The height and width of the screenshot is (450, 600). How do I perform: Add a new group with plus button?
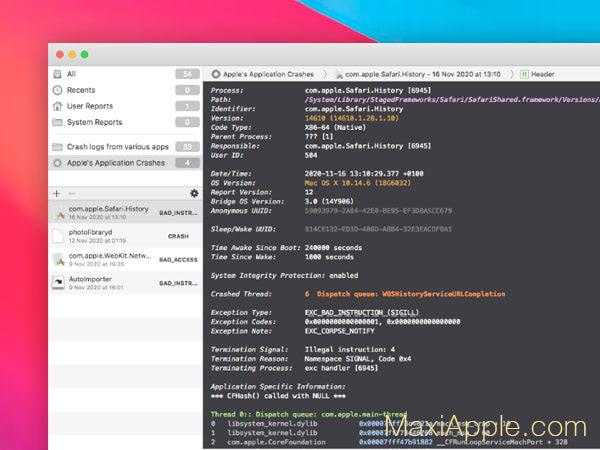[x=57, y=193]
